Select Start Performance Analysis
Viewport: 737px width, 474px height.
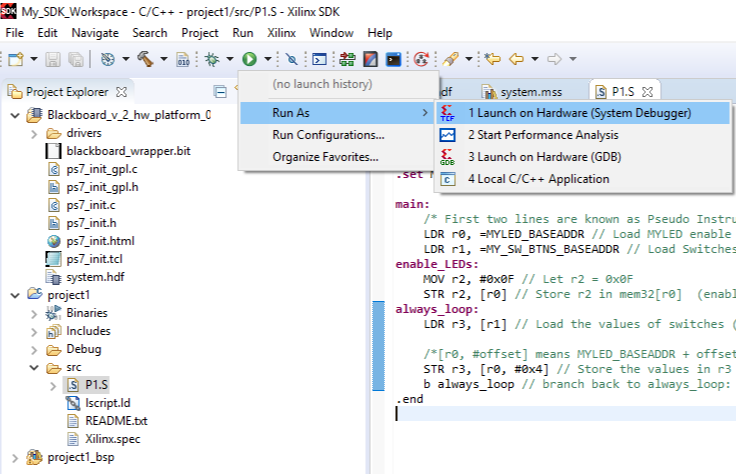[x=583, y=135]
